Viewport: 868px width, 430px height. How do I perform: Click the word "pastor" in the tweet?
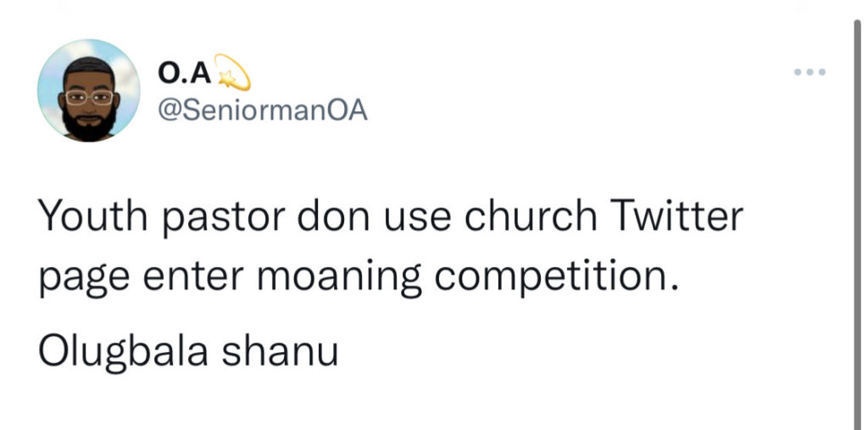coord(217,219)
